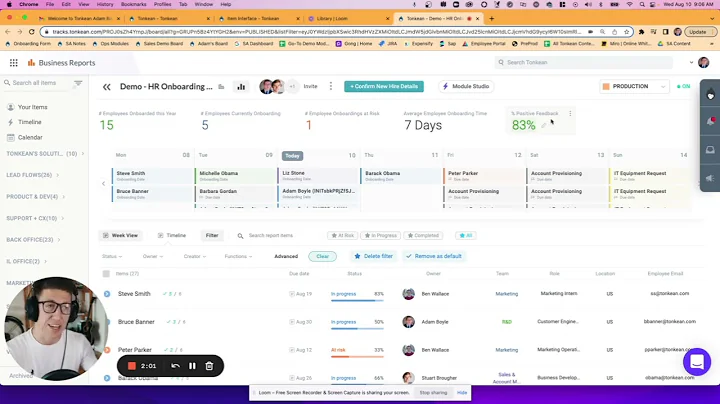Open Bookmarks in Chrome menu bar
The image size is (720, 404).
coord(134,4)
